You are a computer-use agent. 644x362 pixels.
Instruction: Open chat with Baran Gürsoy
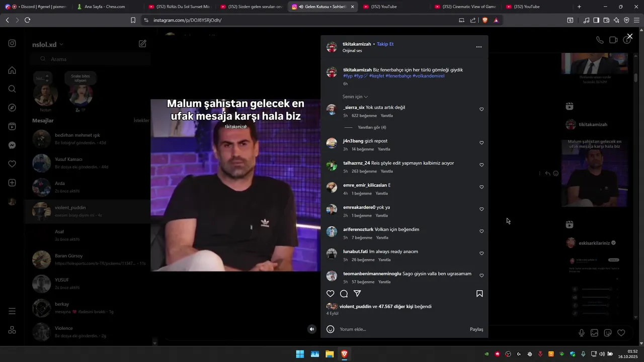pos(88,259)
